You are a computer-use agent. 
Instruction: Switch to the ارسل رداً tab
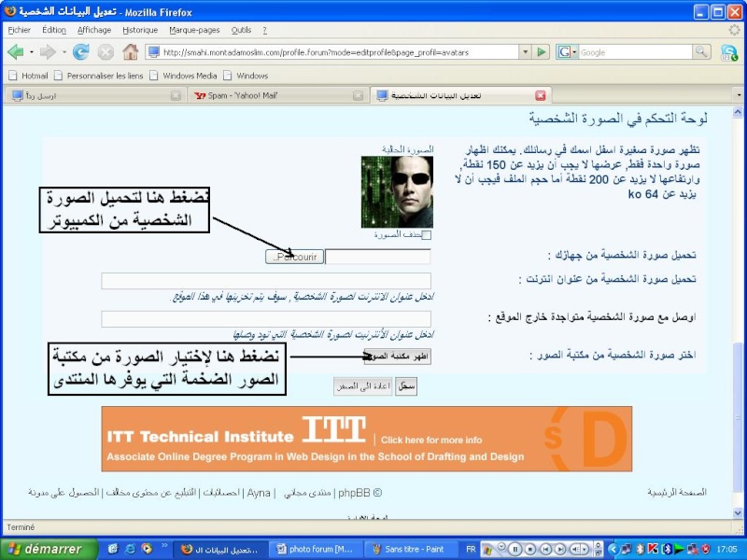[x=97, y=96]
